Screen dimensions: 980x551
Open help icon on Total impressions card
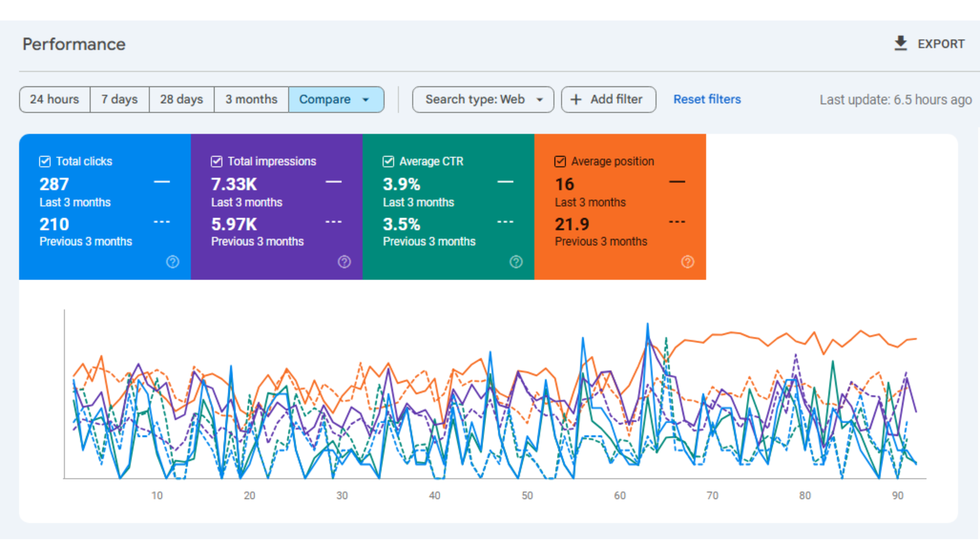[344, 262]
